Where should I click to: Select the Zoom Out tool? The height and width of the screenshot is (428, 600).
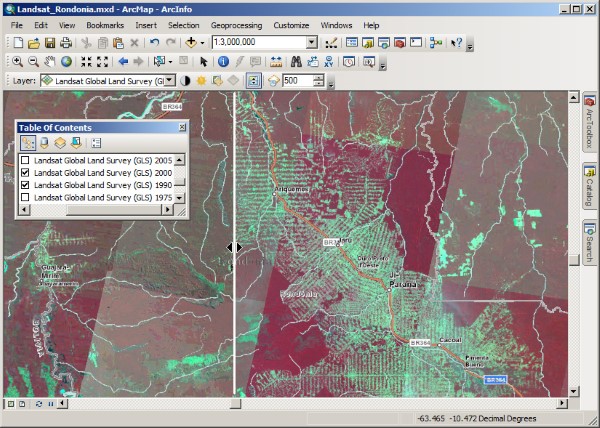coord(33,62)
